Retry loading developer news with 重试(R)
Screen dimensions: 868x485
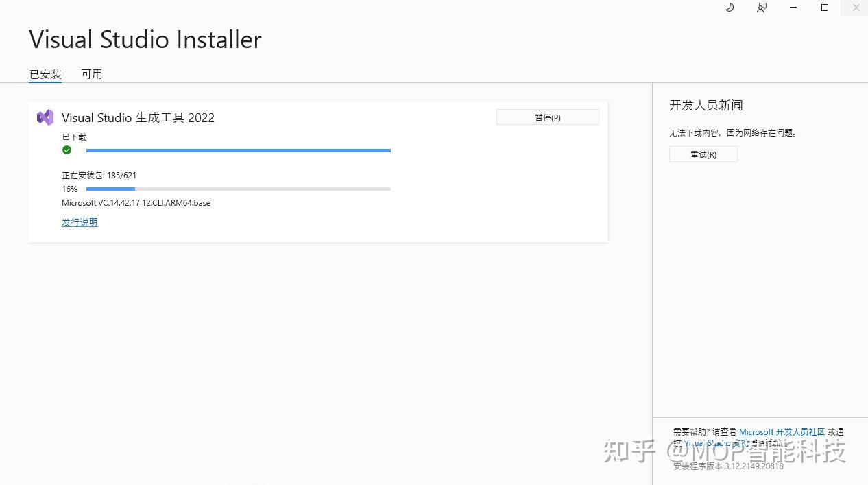[703, 154]
